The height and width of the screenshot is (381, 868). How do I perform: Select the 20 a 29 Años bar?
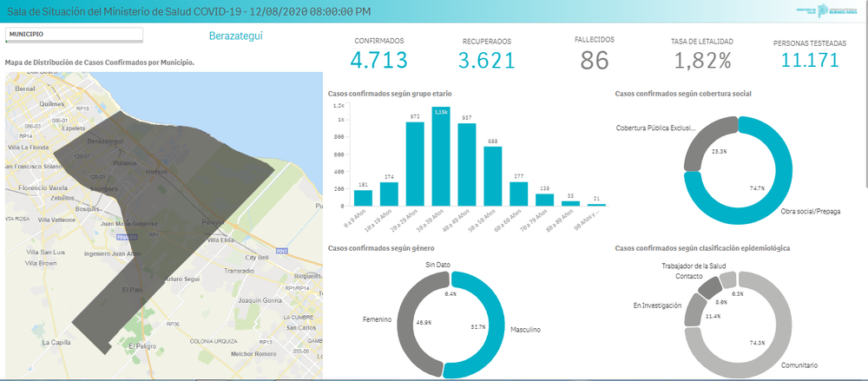(x=415, y=165)
